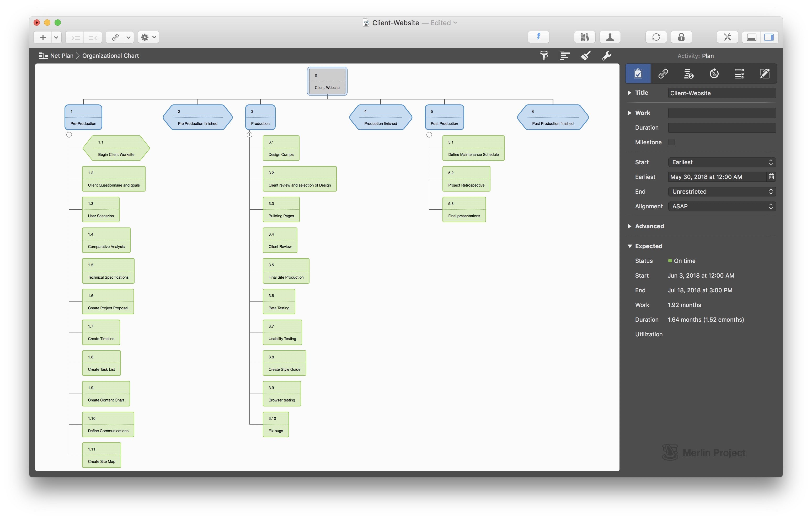Click the sync refresh toolbar button
This screenshot has height=519, width=812.
tap(656, 37)
